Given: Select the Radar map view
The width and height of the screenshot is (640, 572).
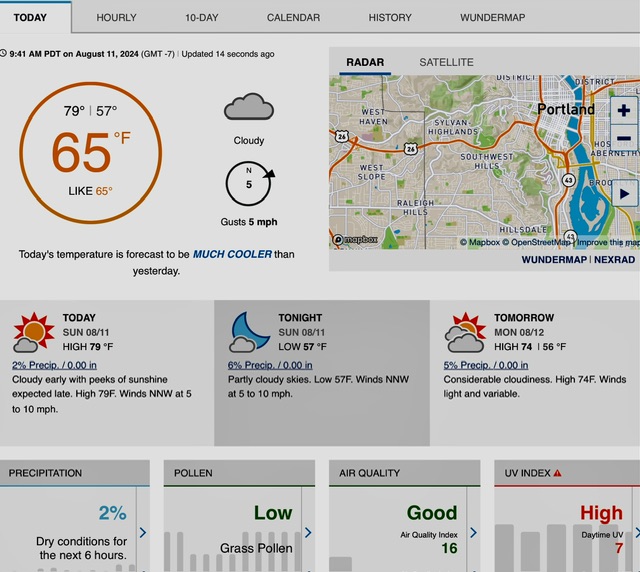Looking at the screenshot, I should click(365, 62).
